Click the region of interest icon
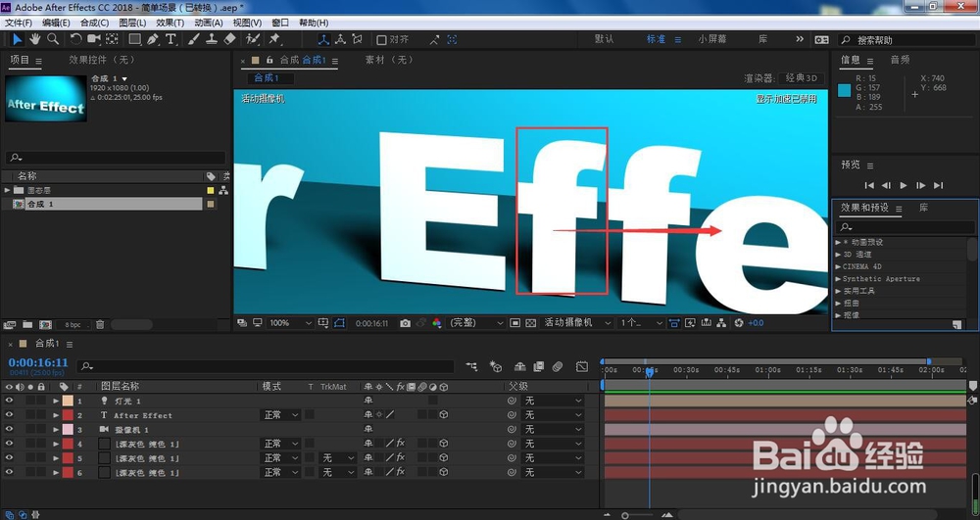The image size is (980, 520). pos(515,323)
